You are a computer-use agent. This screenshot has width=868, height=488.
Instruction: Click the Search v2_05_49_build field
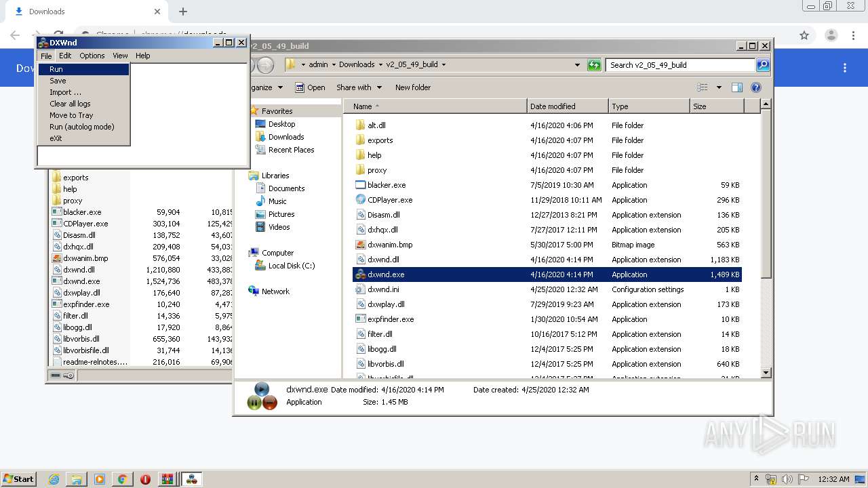pos(680,65)
